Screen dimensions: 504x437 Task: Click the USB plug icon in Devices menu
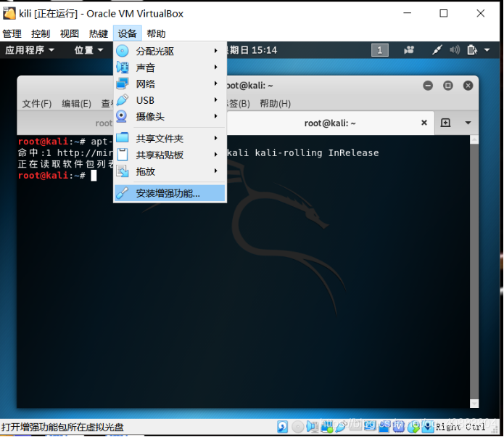click(x=123, y=100)
